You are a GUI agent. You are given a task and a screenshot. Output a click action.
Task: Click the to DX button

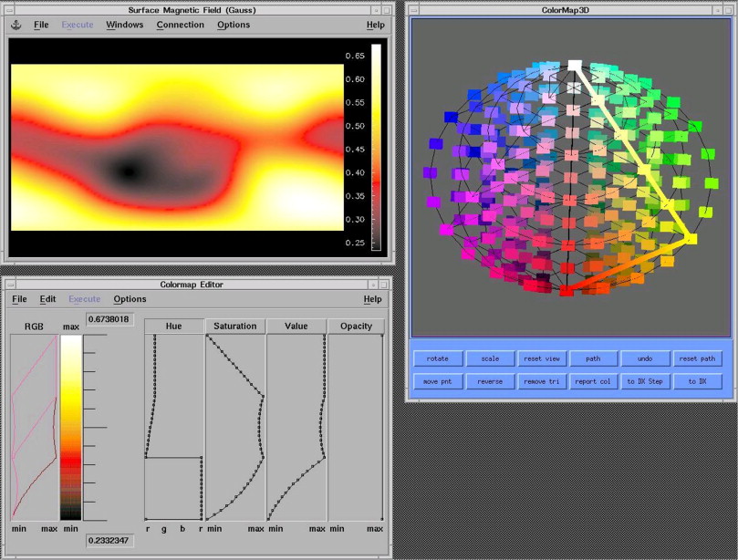click(697, 381)
